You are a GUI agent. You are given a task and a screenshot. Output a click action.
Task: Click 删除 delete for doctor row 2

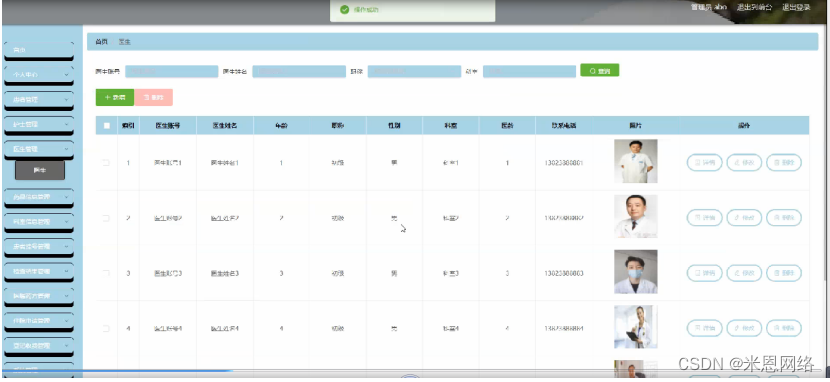tap(784, 217)
